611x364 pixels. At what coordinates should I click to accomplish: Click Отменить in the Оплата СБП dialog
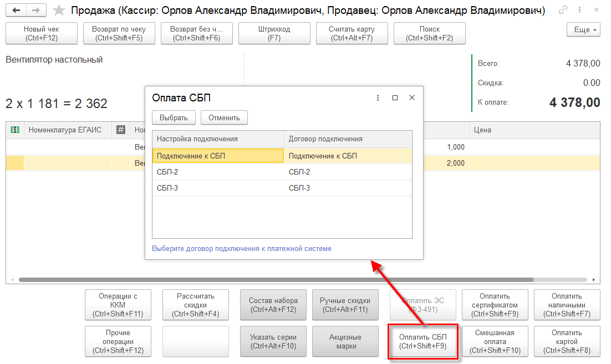[224, 117]
